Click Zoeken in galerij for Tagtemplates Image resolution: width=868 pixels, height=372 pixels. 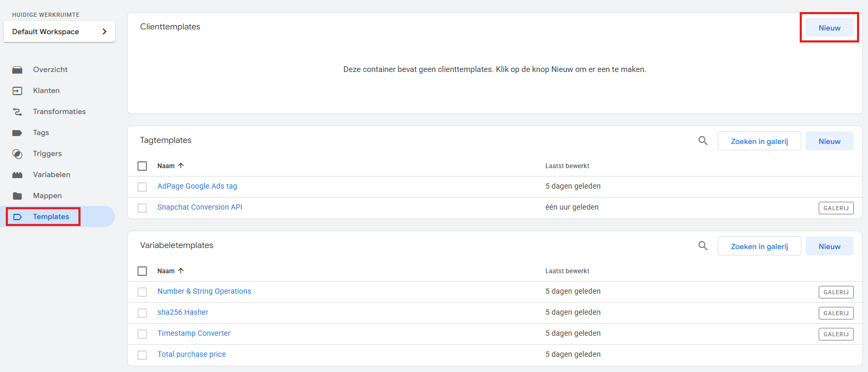[759, 141]
